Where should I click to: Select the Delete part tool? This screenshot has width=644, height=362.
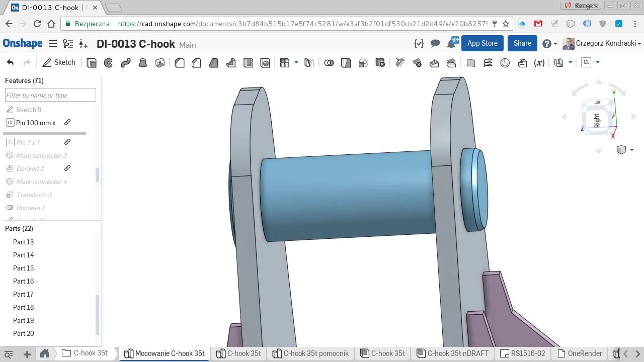380,63
